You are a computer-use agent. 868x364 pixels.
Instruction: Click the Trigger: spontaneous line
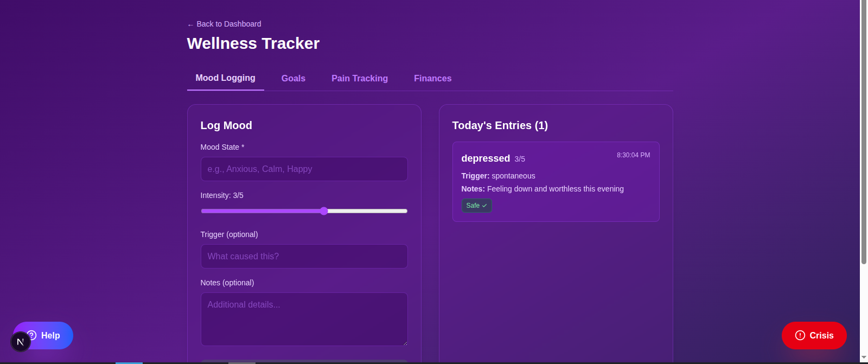point(499,176)
